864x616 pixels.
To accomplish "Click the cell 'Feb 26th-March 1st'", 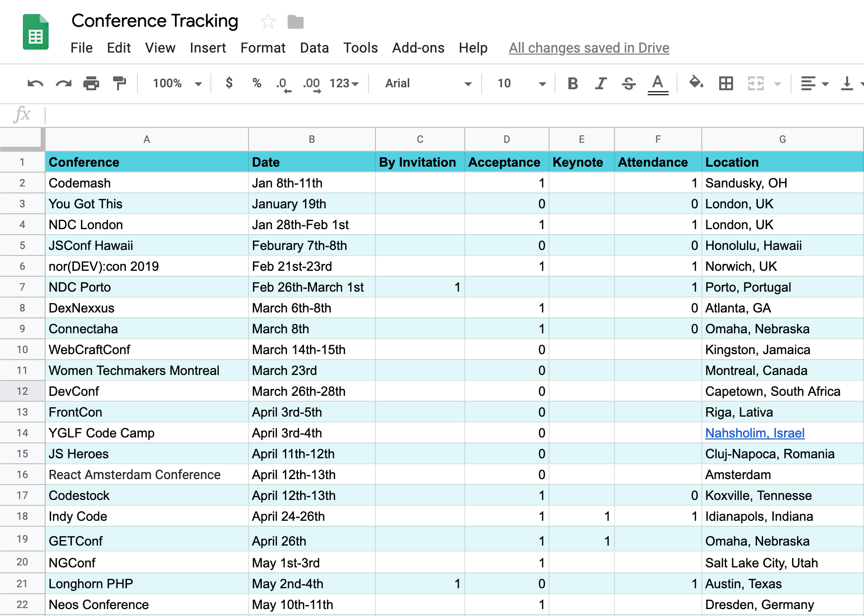I will tap(312, 287).
